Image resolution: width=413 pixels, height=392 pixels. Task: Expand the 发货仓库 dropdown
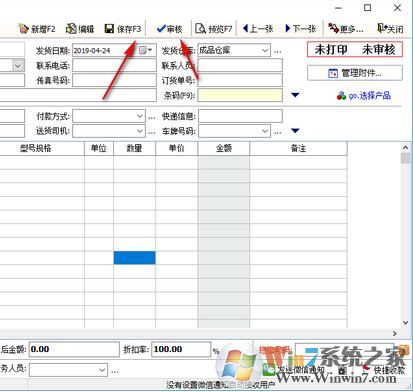[x=265, y=50]
